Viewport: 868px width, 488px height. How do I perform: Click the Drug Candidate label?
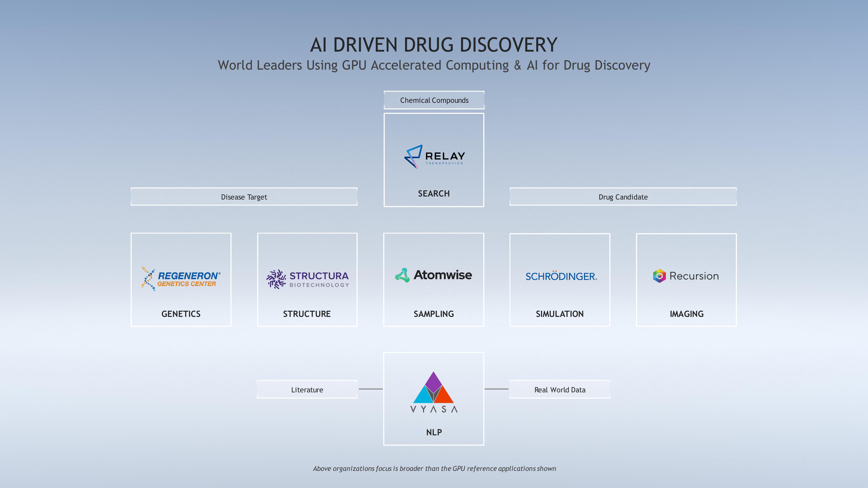pyautogui.click(x=622, y=197)
